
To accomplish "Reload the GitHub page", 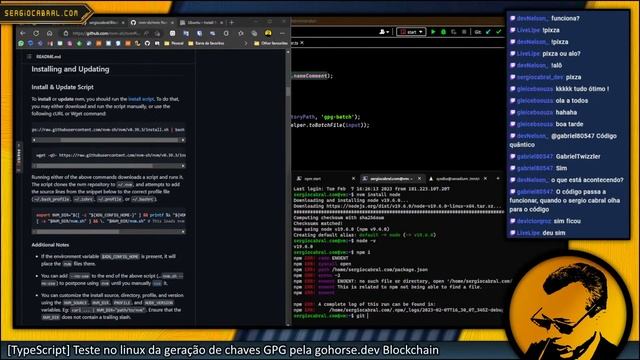I will point(36,33).
